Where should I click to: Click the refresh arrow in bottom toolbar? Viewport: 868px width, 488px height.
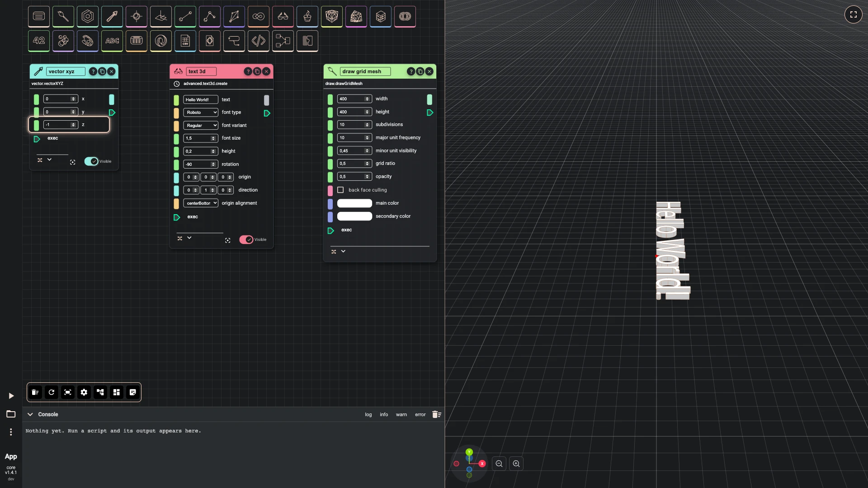pos(52,392)
